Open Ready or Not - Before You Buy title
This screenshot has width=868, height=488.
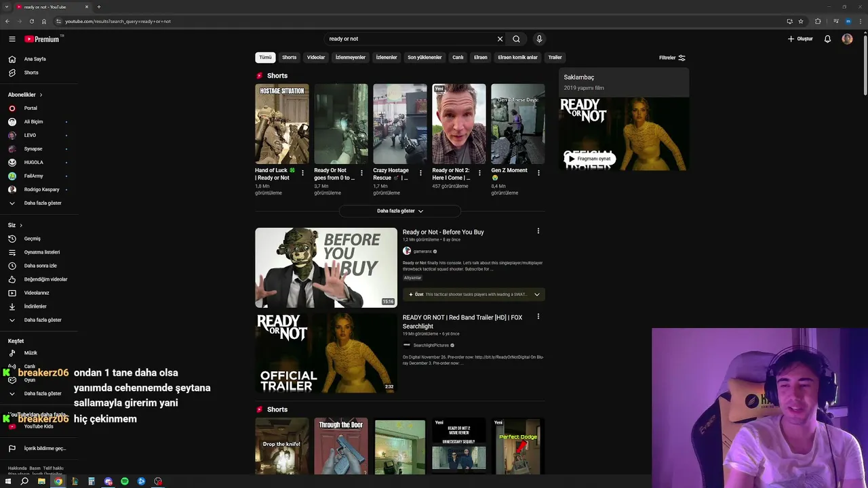[443, 232]
